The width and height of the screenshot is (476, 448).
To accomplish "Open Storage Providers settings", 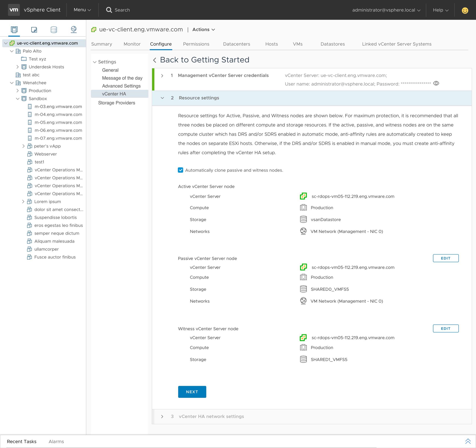I will pyautogui.click(x=117, y=103).
